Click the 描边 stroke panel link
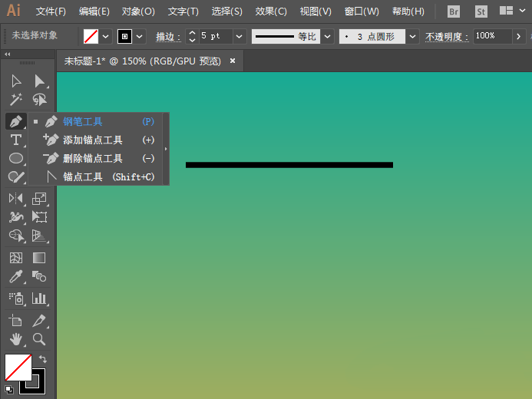 [168, 37]
